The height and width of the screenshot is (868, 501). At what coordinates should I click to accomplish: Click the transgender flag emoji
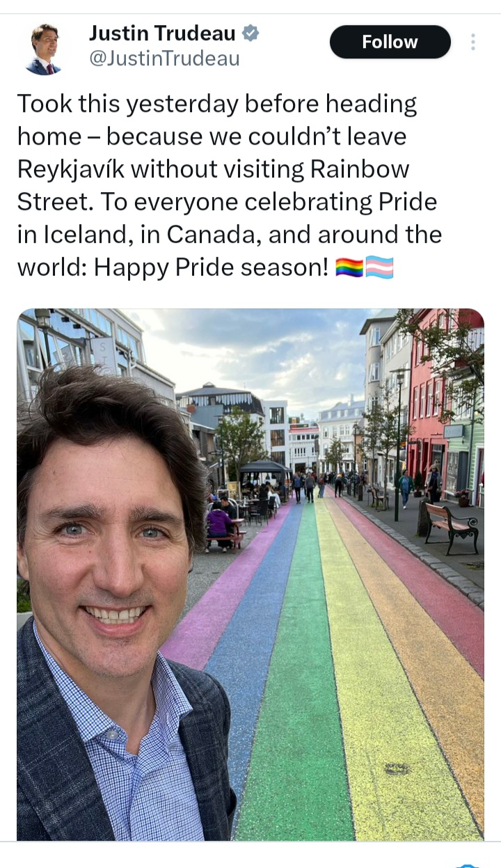click(380, 267)
